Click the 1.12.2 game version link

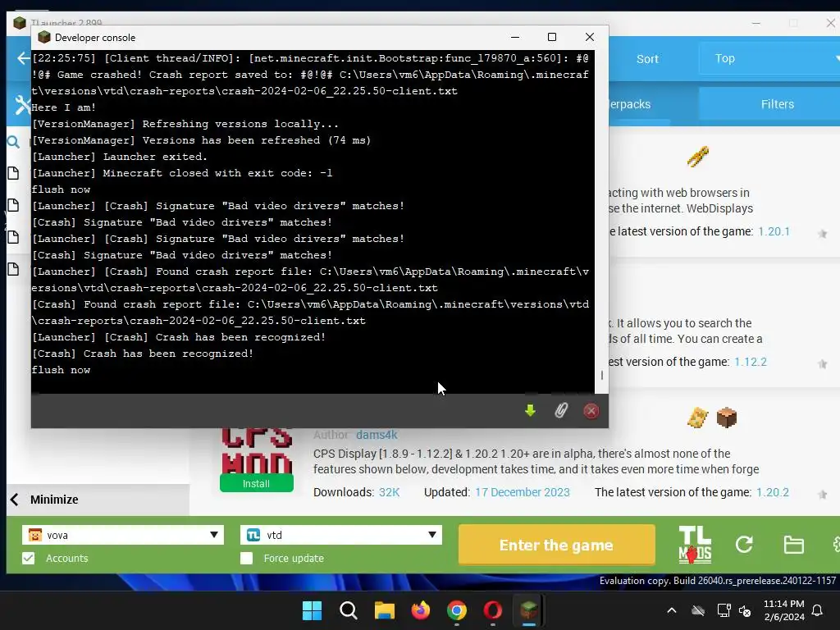[x=750, y=362]
